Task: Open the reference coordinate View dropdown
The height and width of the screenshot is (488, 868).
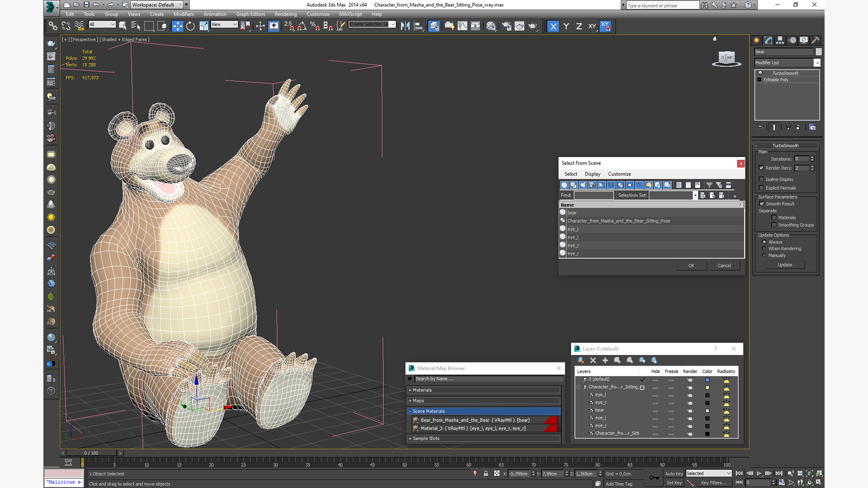Action: (224, 24)
